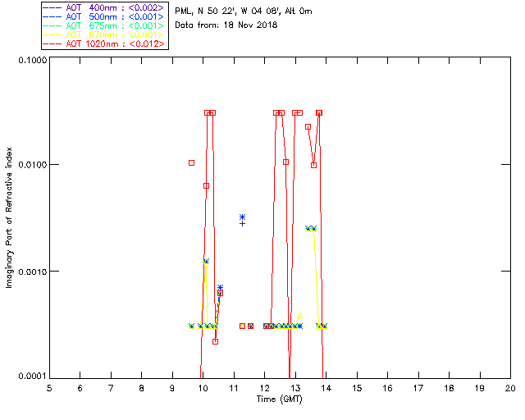Click the 'Data from: 18 Nov 2018' text
525x420 pixels.
click(x=226, y=25)
